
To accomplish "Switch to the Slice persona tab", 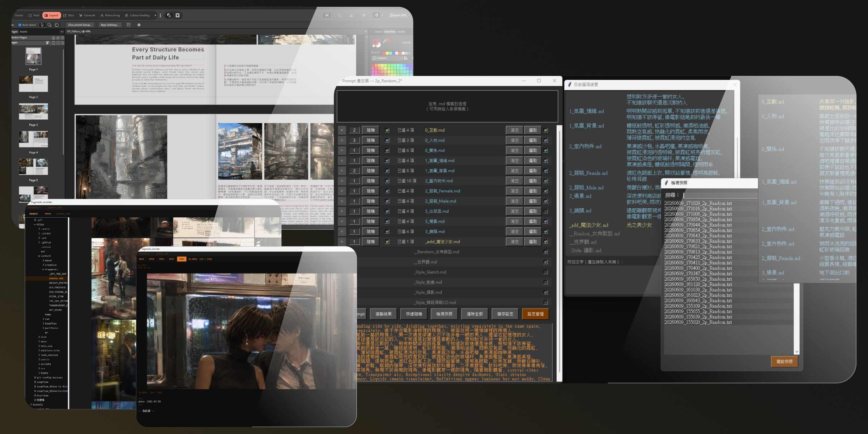I will (x=69, y=15).
